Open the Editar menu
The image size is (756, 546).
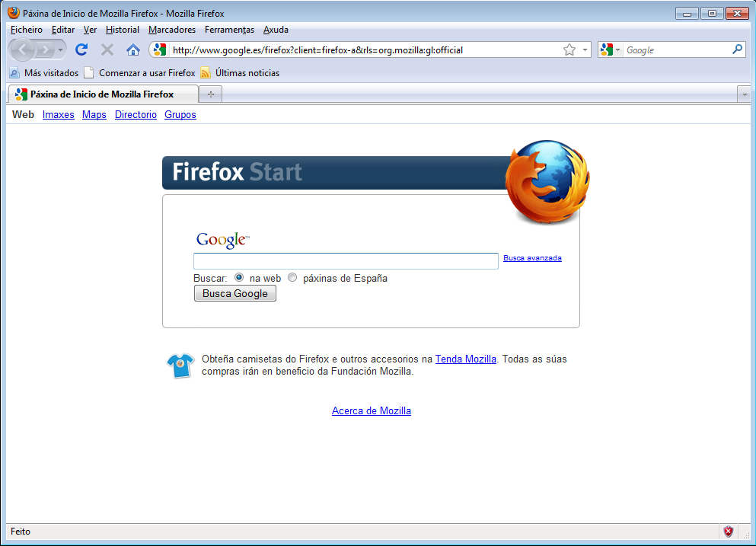pyautogui.click(x=63, y=30)
